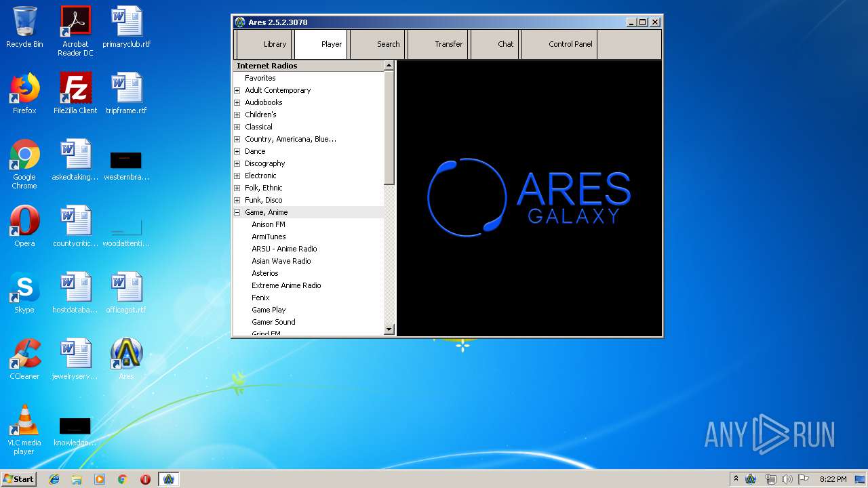Open FileZilla Client desktop shortcut
868x488 pixels.
click(75, 94)
